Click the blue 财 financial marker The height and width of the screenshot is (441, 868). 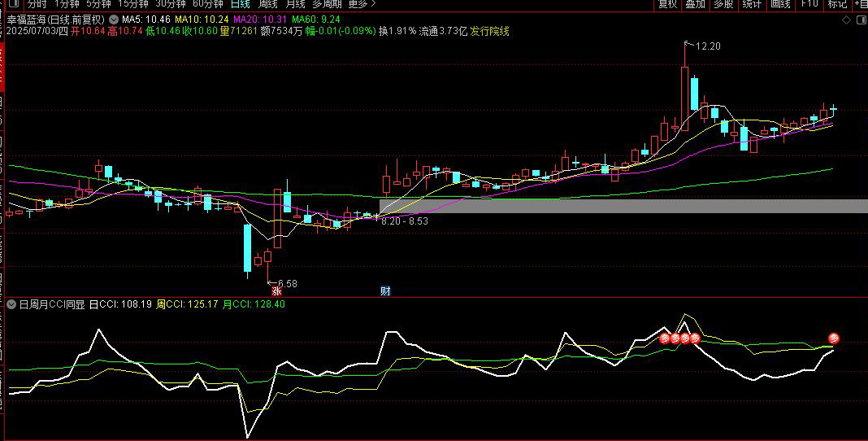(x=385, y=290)
